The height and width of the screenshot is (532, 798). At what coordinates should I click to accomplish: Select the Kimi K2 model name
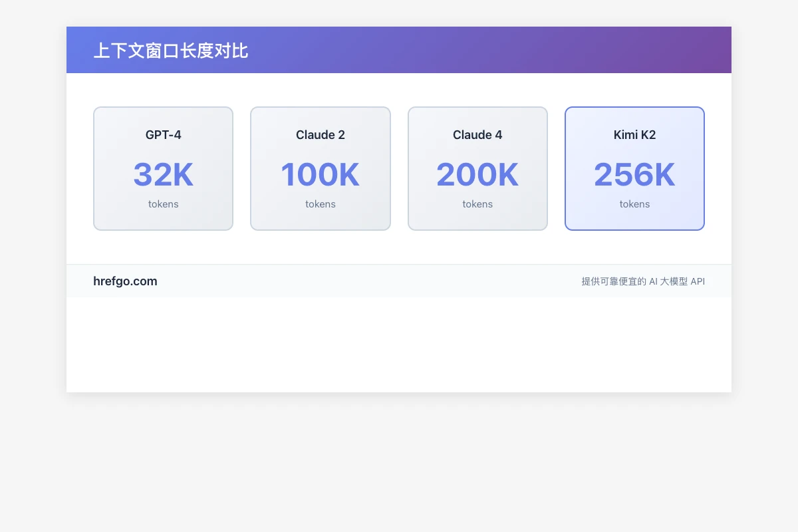pyautogui.click(x=634, y=135)
